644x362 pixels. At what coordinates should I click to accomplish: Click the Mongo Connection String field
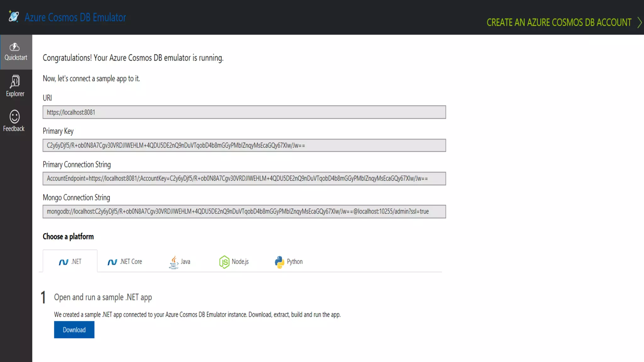pyautogui.click(x=244, y=211)
